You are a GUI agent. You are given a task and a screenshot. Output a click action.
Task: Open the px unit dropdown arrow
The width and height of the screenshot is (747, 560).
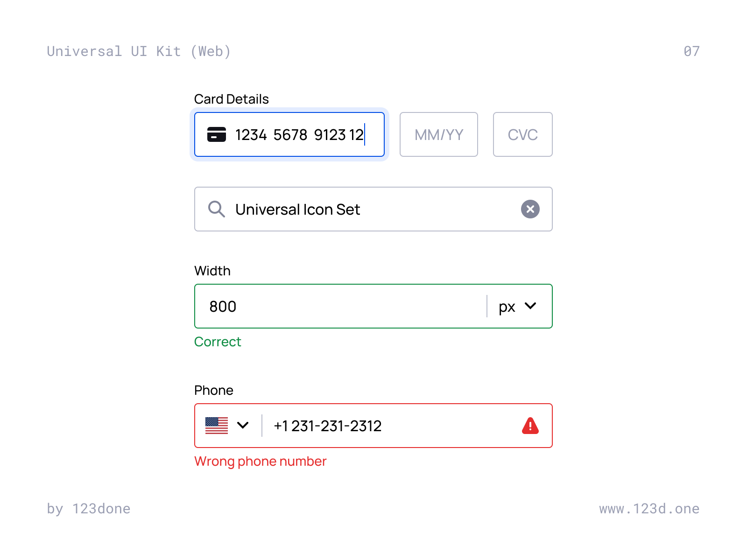(530, 306)
